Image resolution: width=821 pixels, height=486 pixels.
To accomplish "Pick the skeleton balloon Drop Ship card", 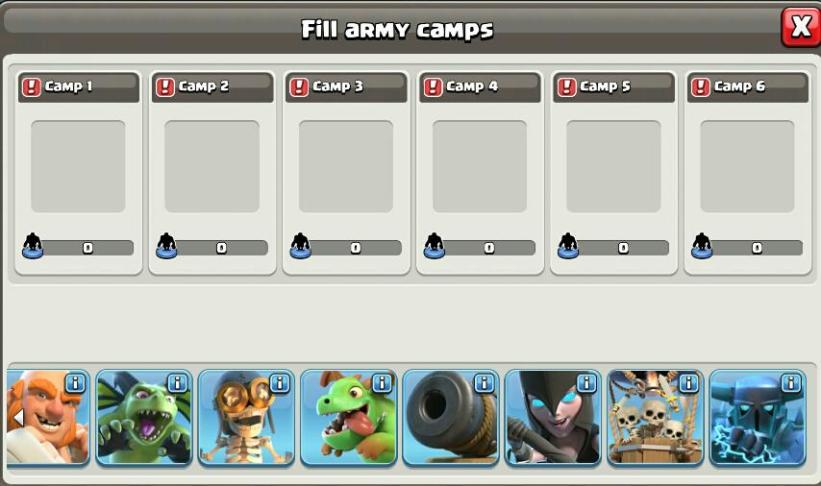I will pos(655,417).
